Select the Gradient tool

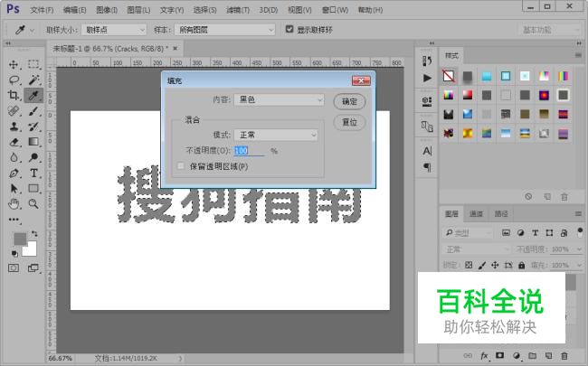pos(33,142)
